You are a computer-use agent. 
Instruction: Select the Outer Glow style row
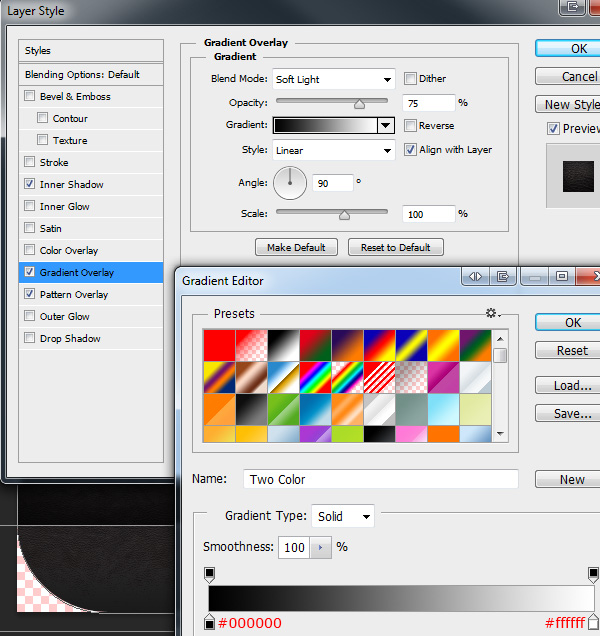point(91,316)
